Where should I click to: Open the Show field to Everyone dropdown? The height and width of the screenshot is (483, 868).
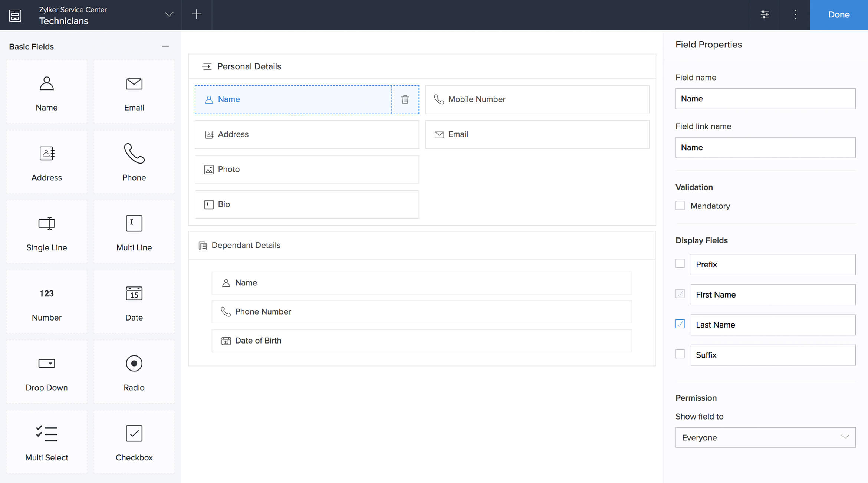click(x=765, y=437)
